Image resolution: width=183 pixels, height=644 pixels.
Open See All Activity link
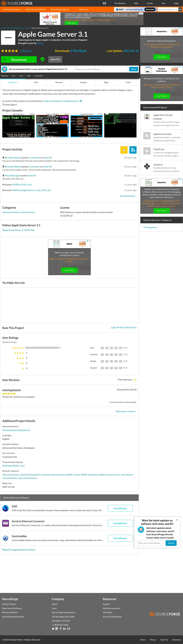[x=128, y=196]
